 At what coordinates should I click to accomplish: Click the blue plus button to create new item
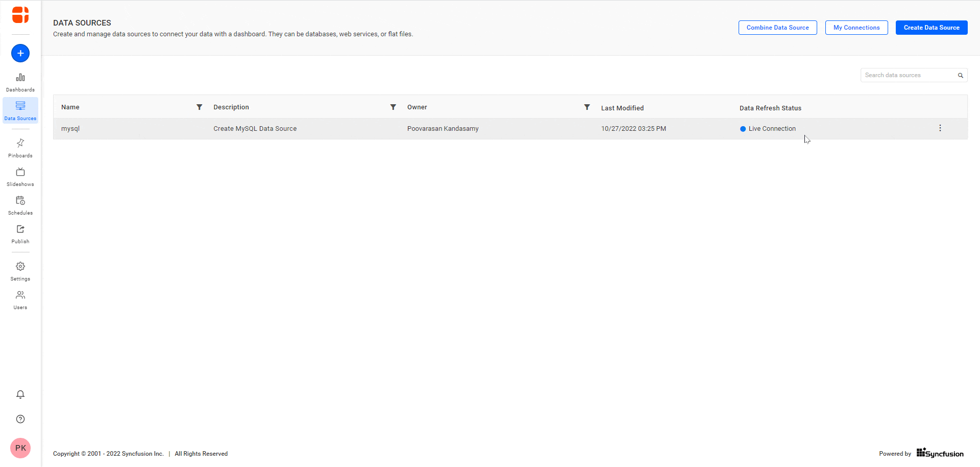[20, 53]
